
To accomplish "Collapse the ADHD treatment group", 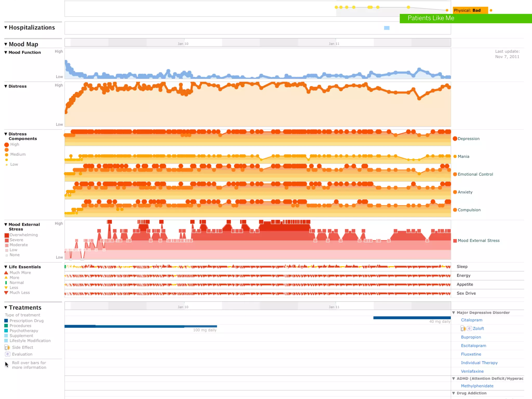I will (454, 378).
